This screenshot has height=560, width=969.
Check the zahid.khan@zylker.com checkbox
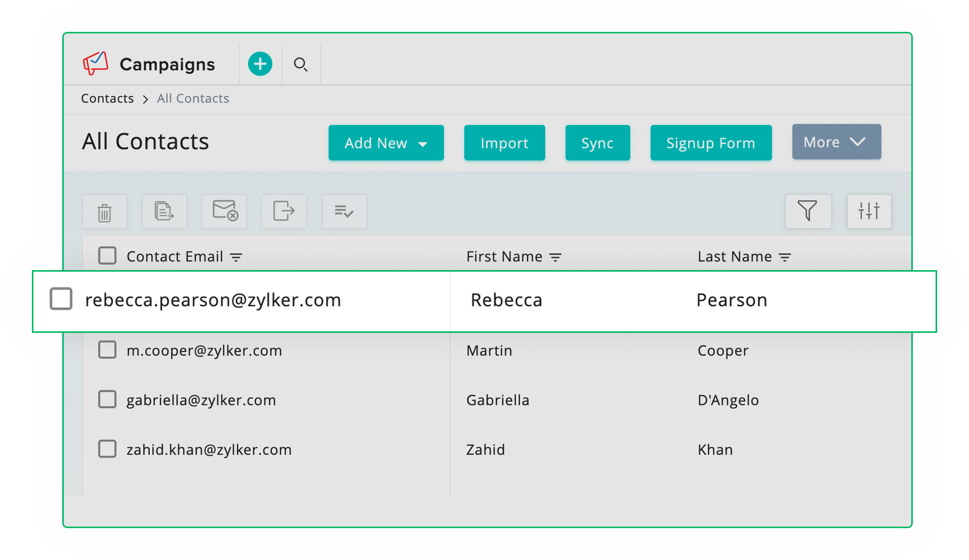click(x=107, y=449)
